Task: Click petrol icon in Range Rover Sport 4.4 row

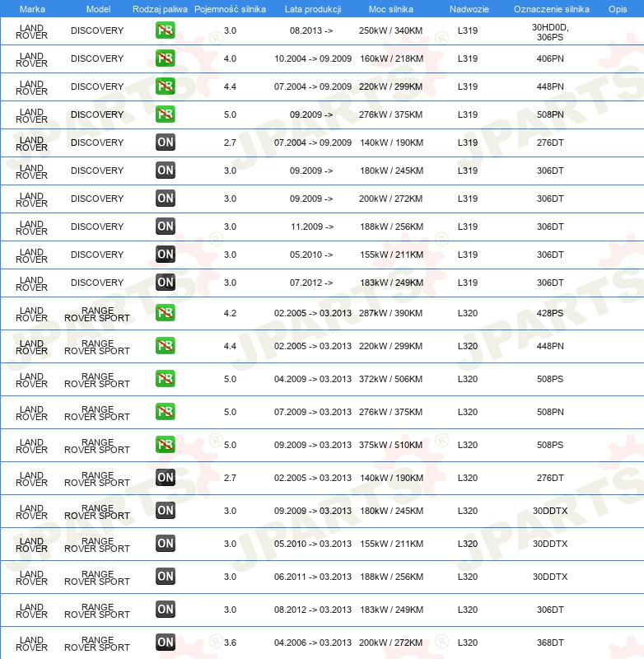Action: [x=165, y=346]
